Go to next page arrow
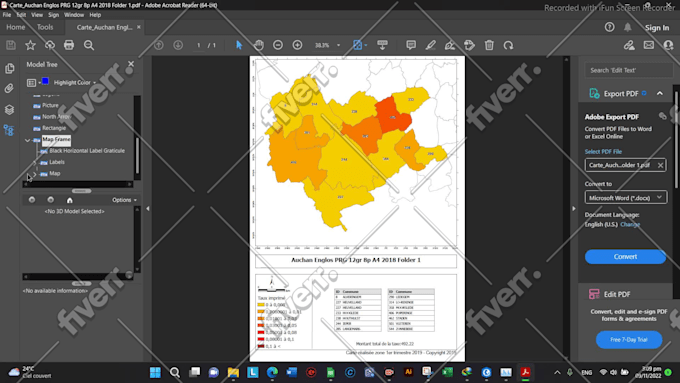 coord(178,45)
